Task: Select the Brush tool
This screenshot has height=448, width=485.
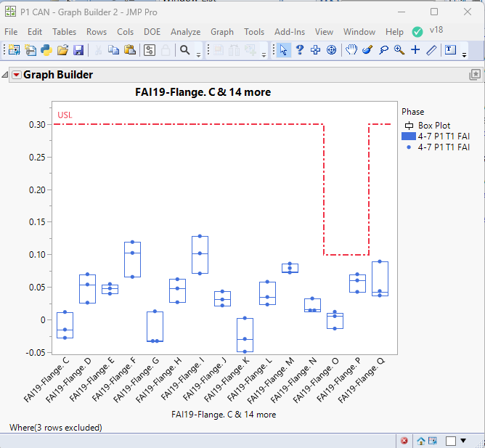Action: [367, 50]
